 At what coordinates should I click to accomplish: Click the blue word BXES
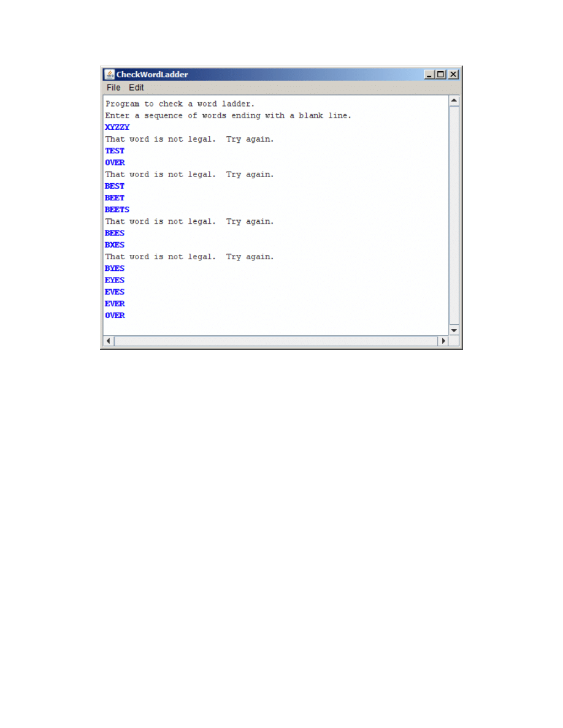pyautogui.click(x=115, y=245)
